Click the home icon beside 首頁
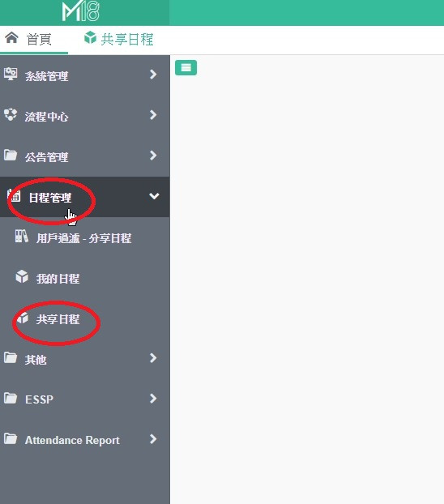Image resolution: width=444 pixels, height=504 pixels. (12, 37)
